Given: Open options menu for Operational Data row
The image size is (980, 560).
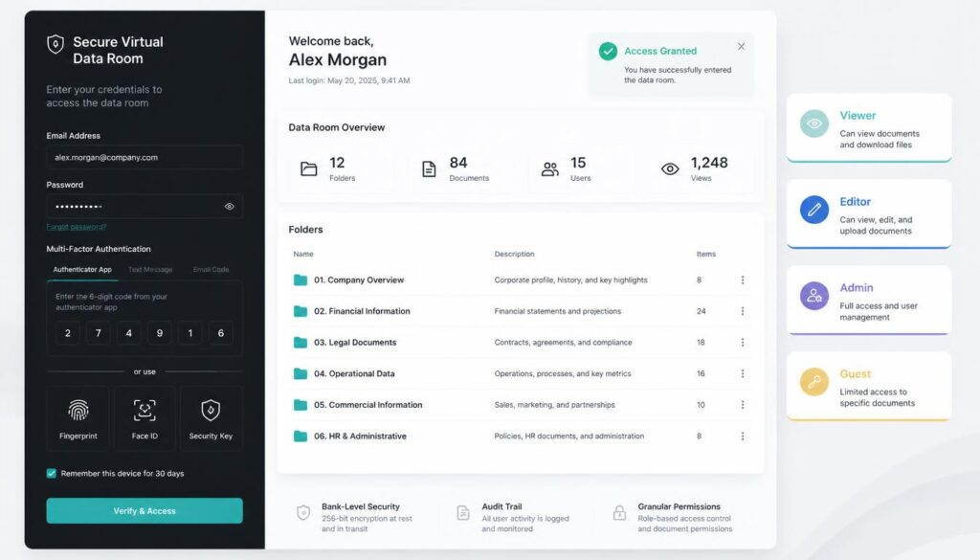Looking at the screenshot, I should pos(743,373).
